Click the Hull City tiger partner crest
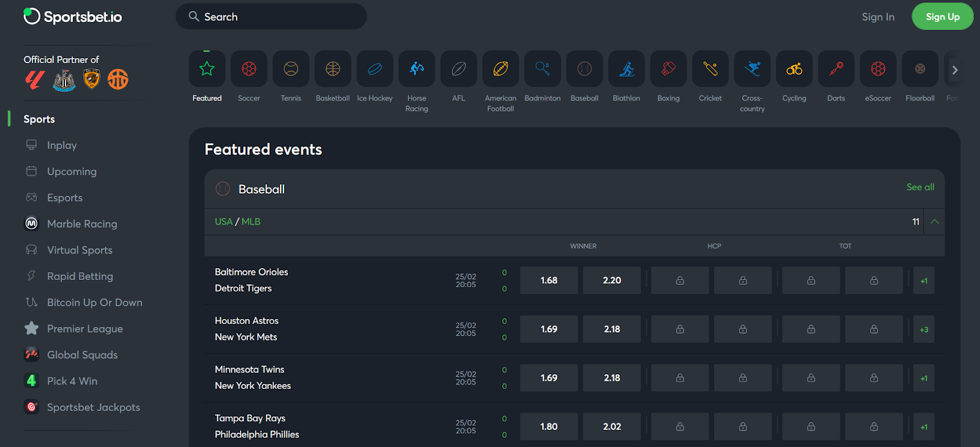Image resolution: width=980 pixels, height=447 pixels. (92, 79)
